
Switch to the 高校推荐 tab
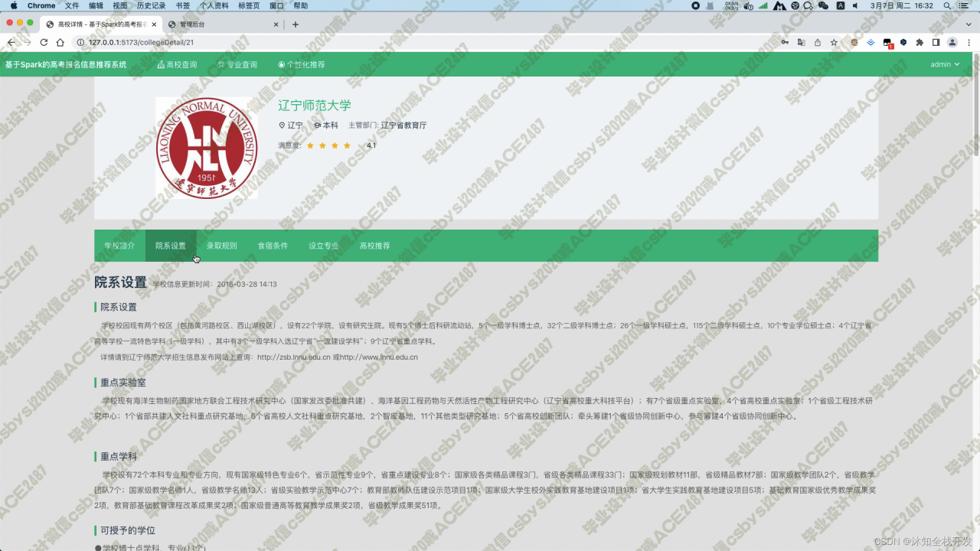[x=375, y=246]
